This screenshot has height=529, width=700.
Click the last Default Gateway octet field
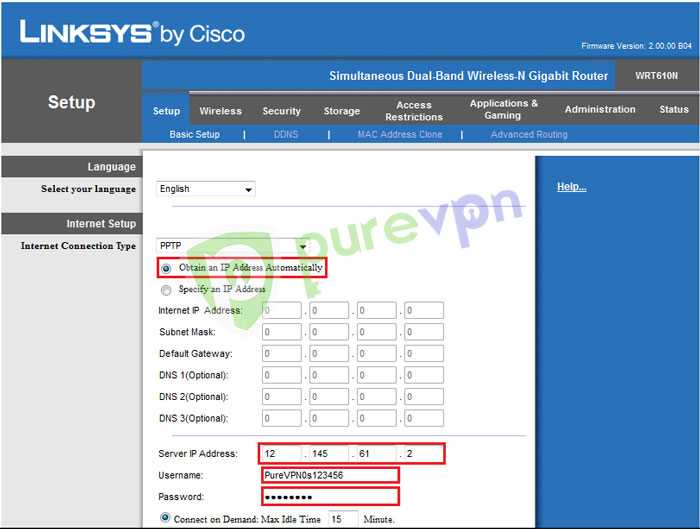click(424, 354)
